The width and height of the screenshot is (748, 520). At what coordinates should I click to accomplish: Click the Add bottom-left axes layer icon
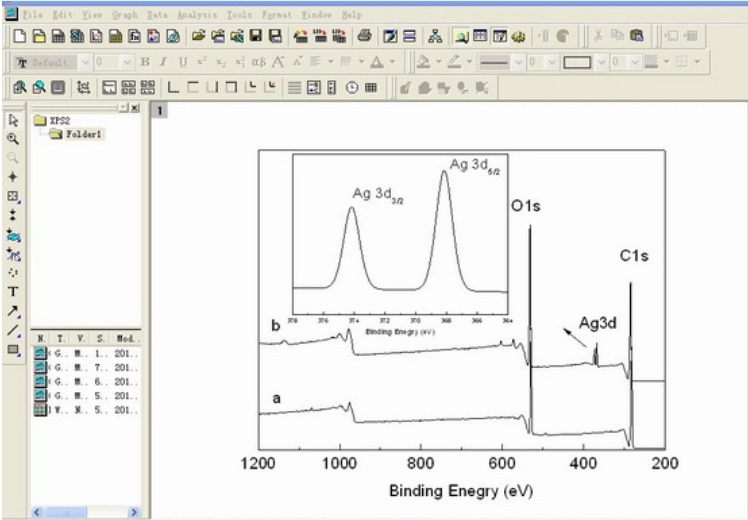173,87
